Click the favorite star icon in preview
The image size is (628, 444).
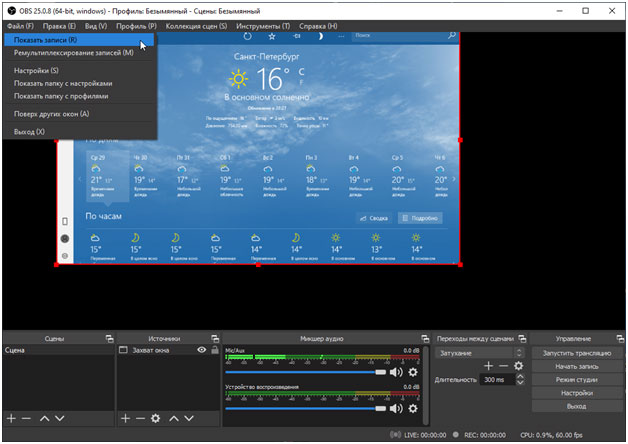(272, 36)
